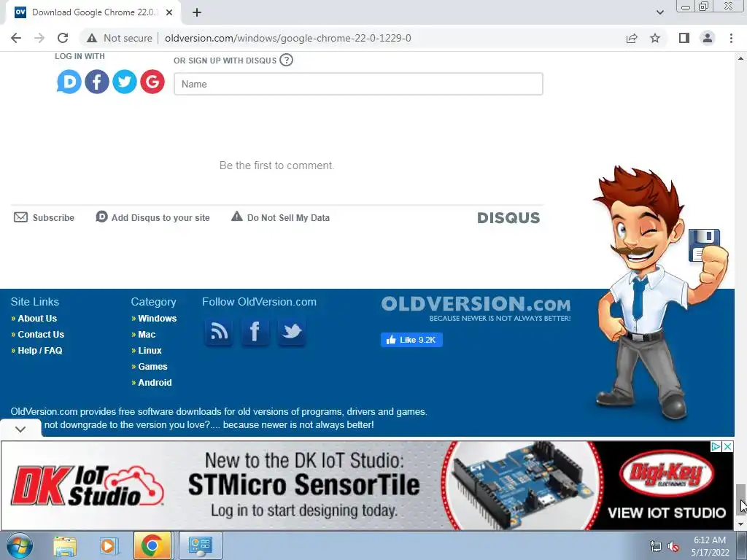Click the DISQUS logo
Image resolution: width=747 pixels, height=560 pixels.
coord(508,218)
